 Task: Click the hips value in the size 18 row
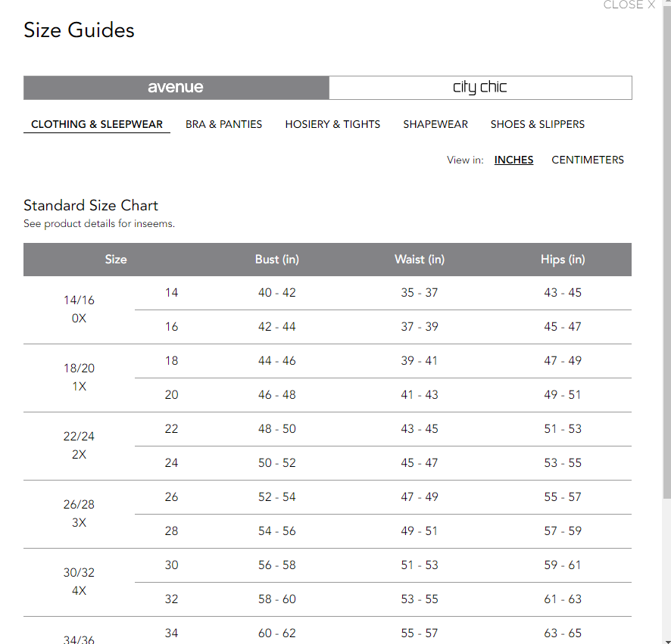coord(563,361)
